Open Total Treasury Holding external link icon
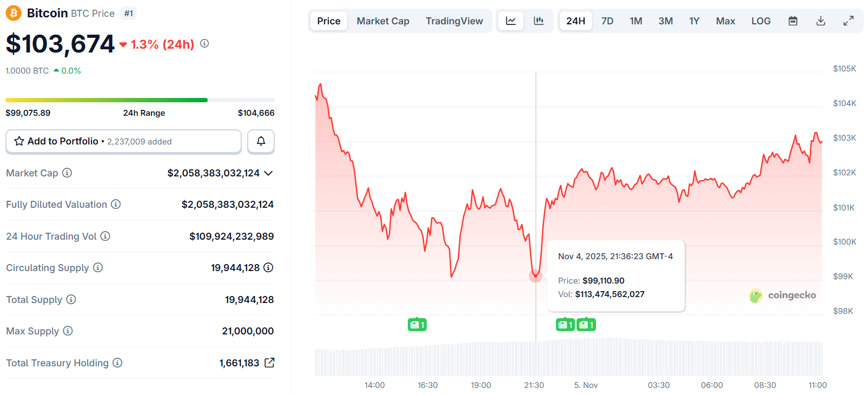 click(269, 363)
